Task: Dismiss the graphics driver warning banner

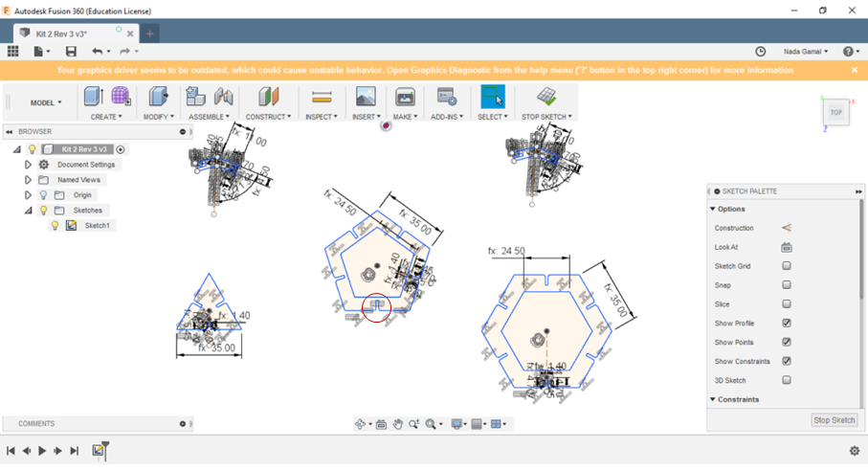Action: 855,70
